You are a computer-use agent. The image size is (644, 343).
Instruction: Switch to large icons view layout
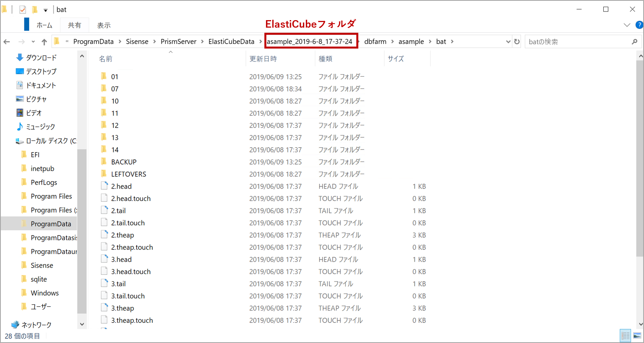[637, 336]
